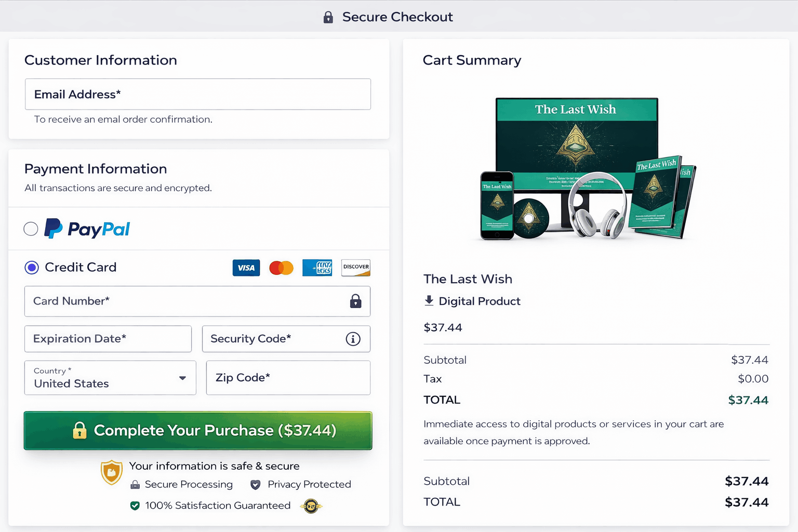Select the PayPal radio button
The image size is (798, 532).
31,229
